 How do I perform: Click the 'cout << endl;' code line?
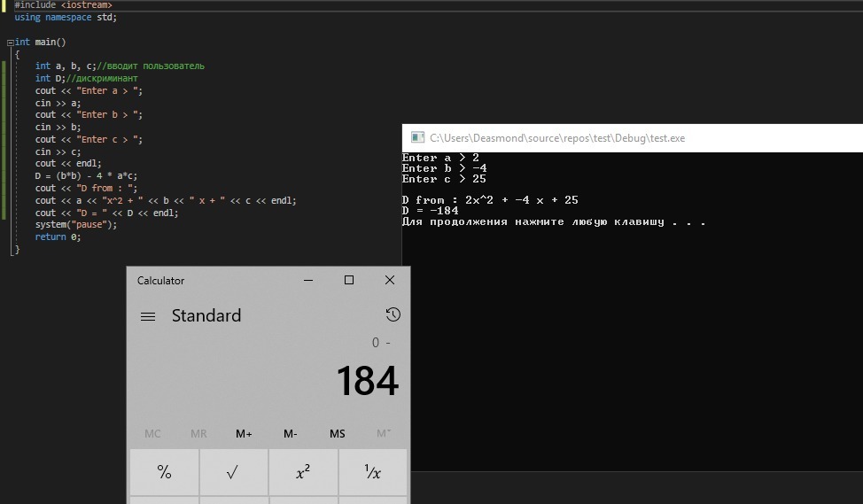click(68, 163)
